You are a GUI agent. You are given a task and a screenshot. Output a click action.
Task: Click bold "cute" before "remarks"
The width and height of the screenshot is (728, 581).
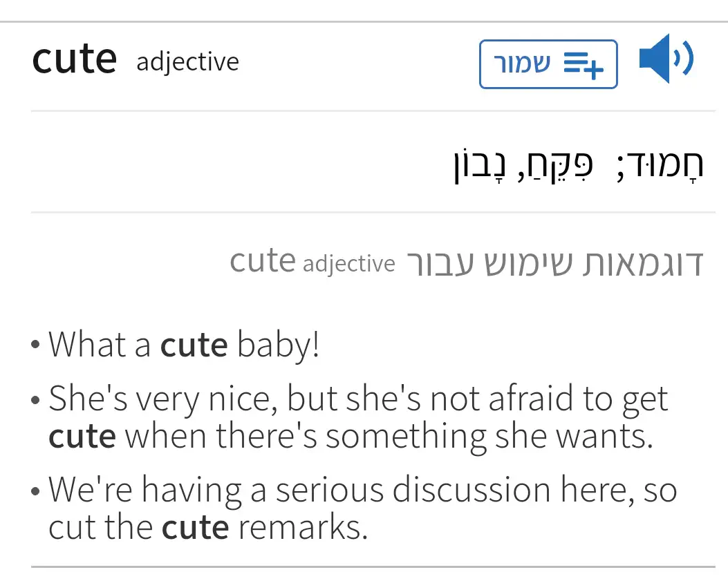pos(195,528)
